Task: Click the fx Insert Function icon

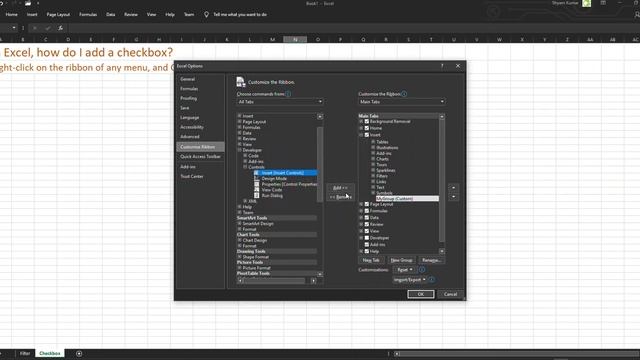Action: 60,28
